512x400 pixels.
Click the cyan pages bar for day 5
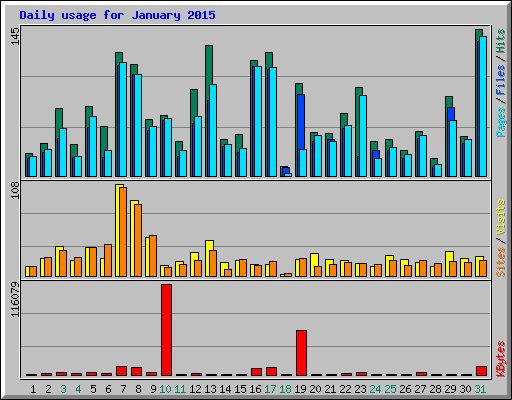tap(93, 146)
